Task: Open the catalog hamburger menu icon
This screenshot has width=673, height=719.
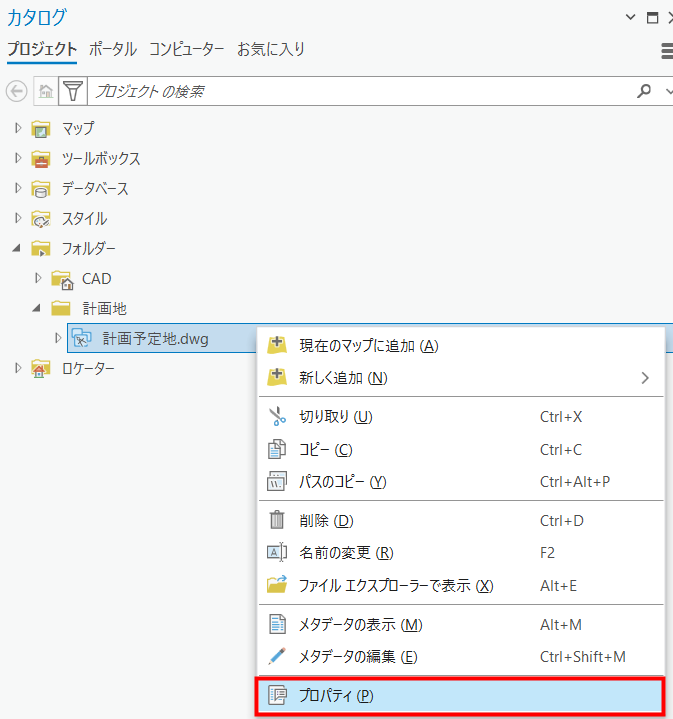Action: [x=667, y=50]
